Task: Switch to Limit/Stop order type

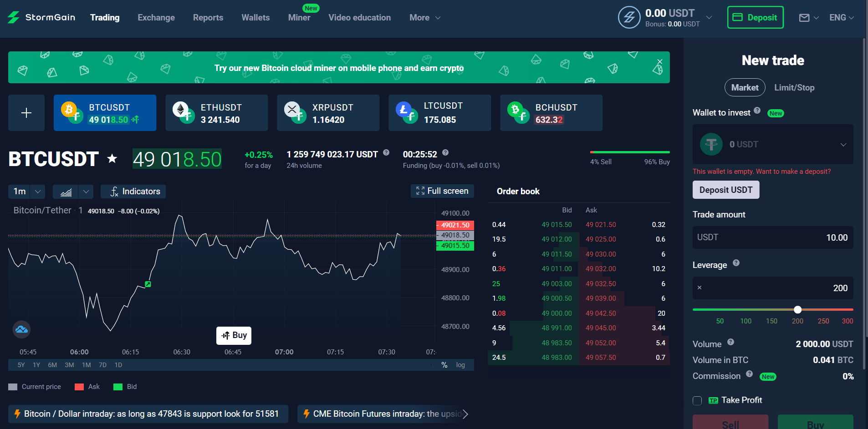Action: coord(794,87)
